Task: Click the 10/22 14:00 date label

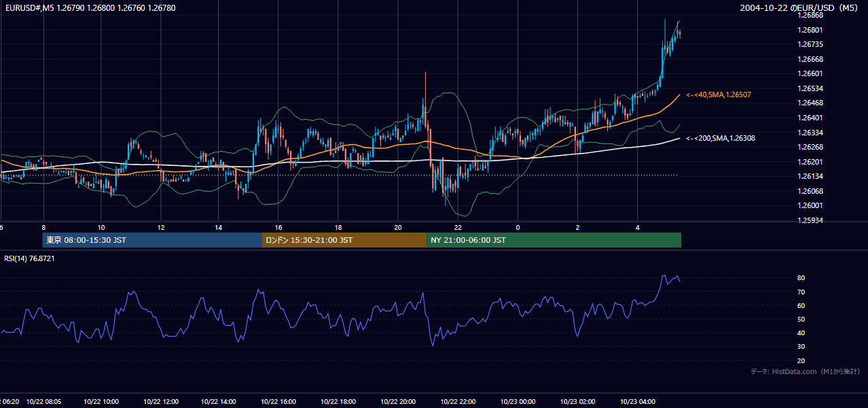Action: [x=219, y=402]
